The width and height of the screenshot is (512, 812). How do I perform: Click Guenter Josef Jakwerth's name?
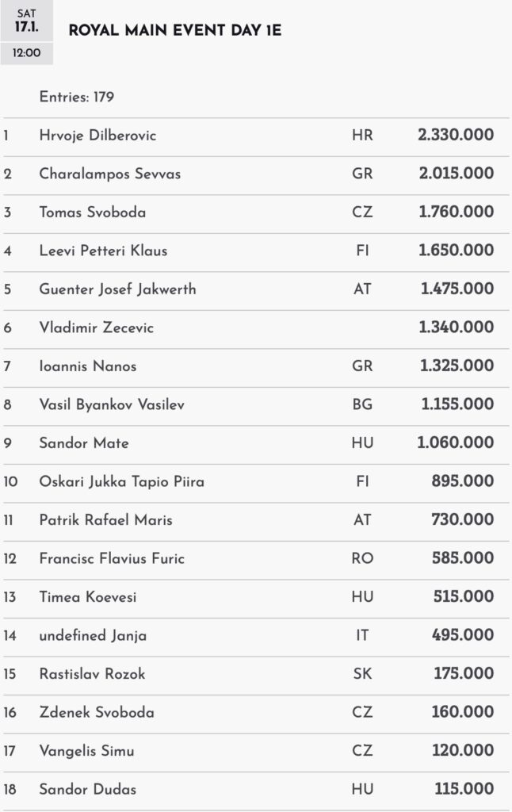point(117,289)
